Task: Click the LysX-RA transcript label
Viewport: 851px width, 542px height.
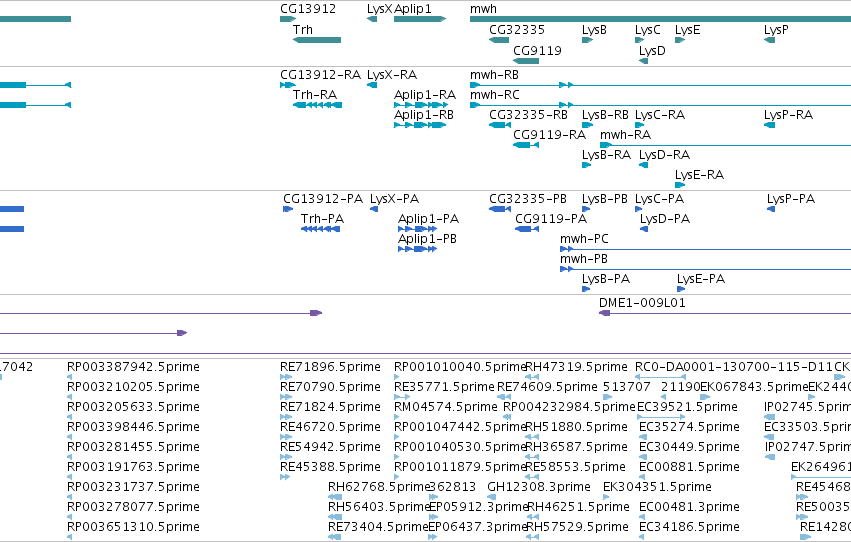Action: pyautogui.click(x=392, y=75)
